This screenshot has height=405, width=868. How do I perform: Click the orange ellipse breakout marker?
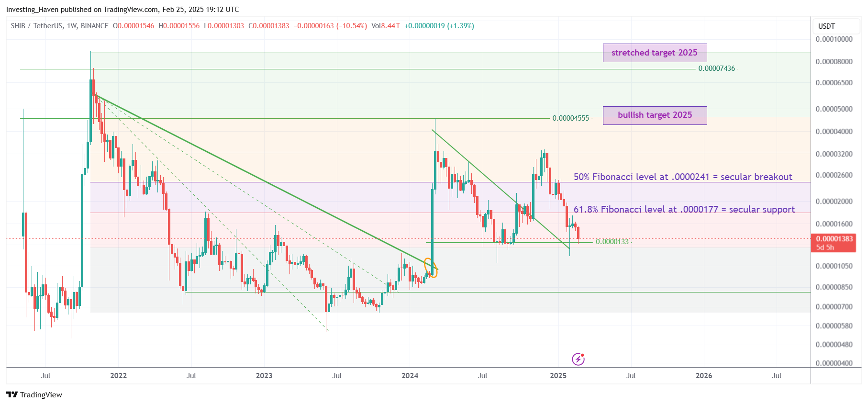coord(431,268)
